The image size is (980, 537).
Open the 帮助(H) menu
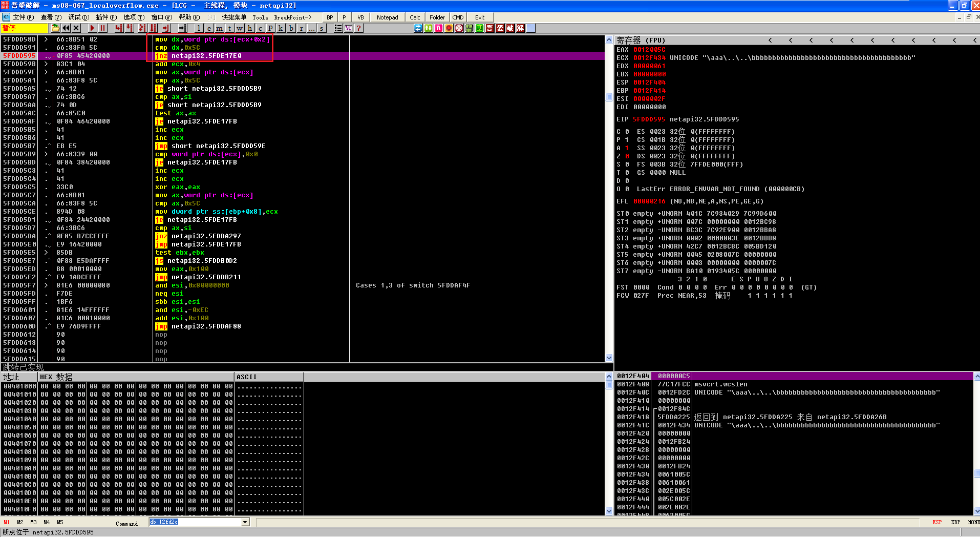point(189,17)
